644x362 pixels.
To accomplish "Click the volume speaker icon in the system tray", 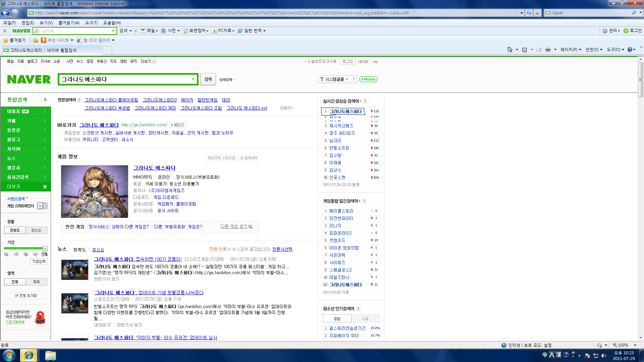I will click(x=604, y=356).
